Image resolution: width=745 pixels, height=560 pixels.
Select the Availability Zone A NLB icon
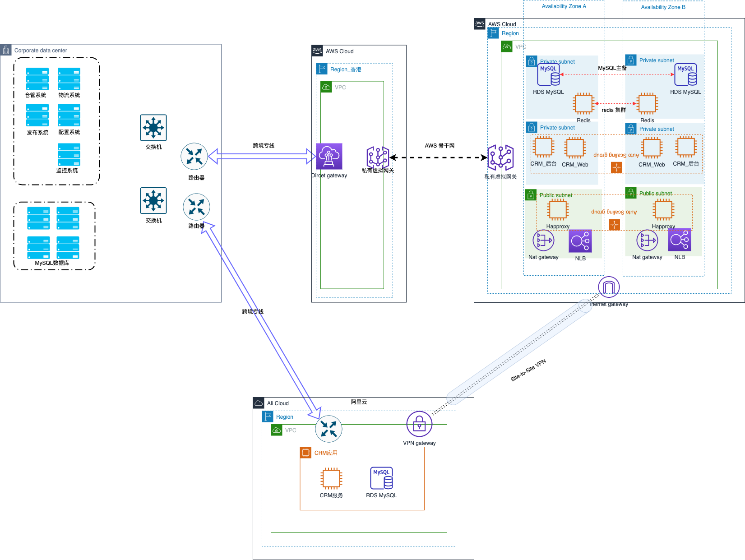pos(580,241)
